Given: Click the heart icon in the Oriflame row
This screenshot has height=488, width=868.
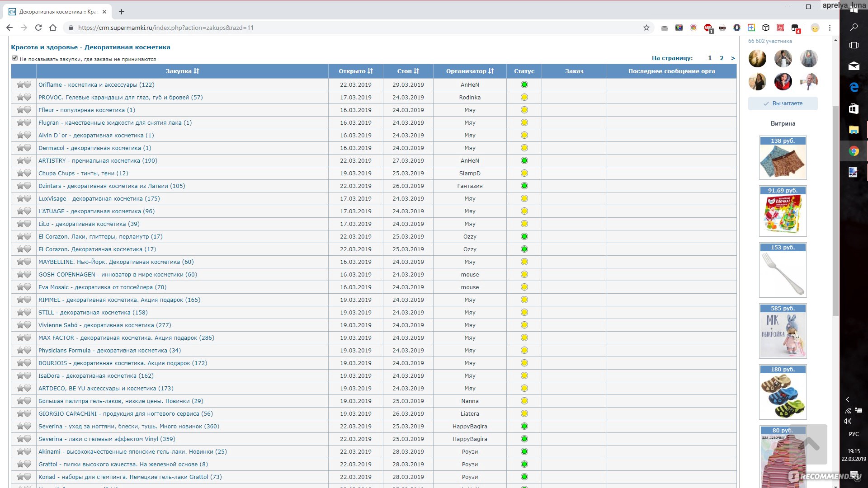Looking at the screenshot, I should pyautogui.click(x=28, y=84).
